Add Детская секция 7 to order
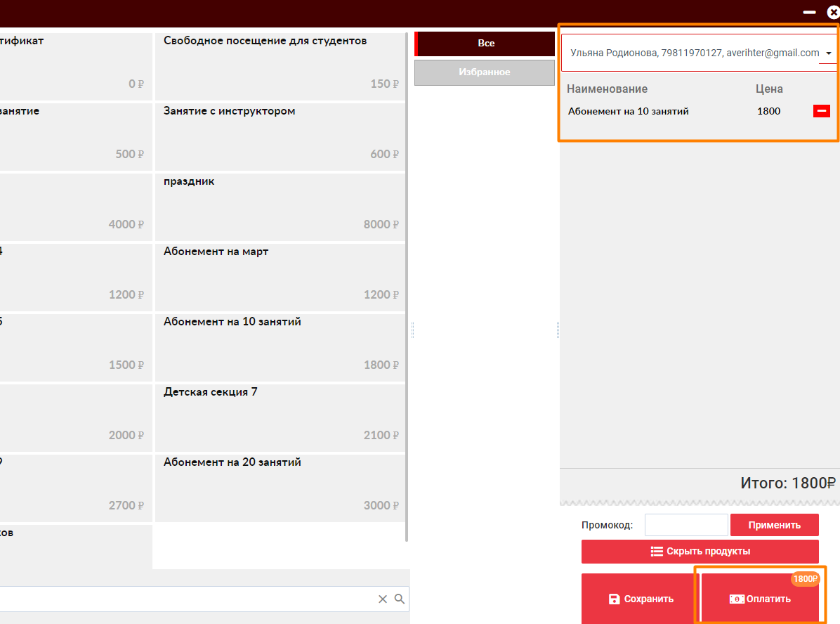 click(x=280, y=417)
